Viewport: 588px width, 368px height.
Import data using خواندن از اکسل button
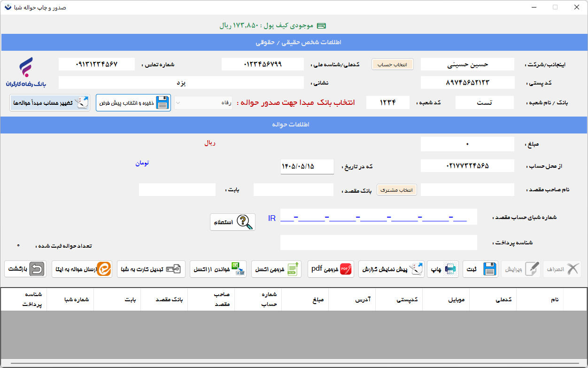[218, 269]
